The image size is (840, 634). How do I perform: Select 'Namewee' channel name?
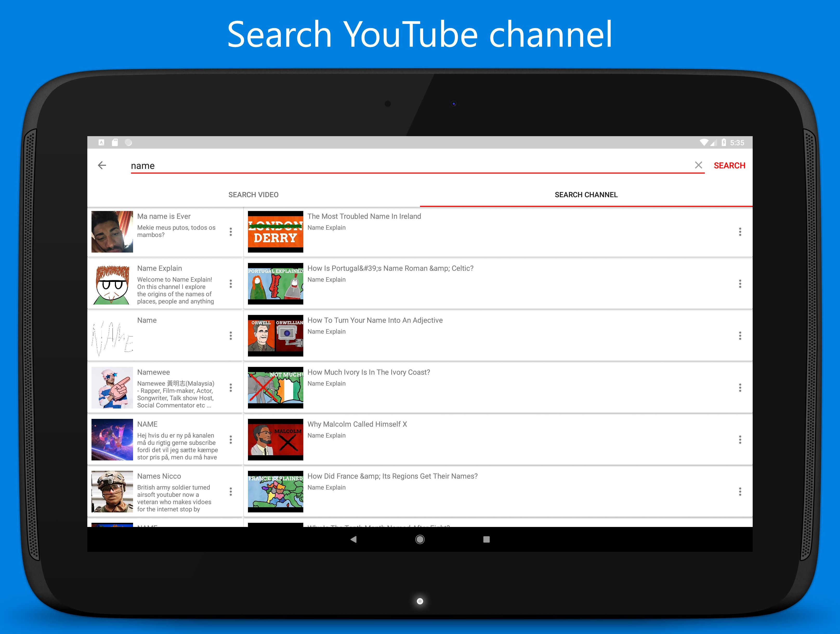[x=153, y=372]
